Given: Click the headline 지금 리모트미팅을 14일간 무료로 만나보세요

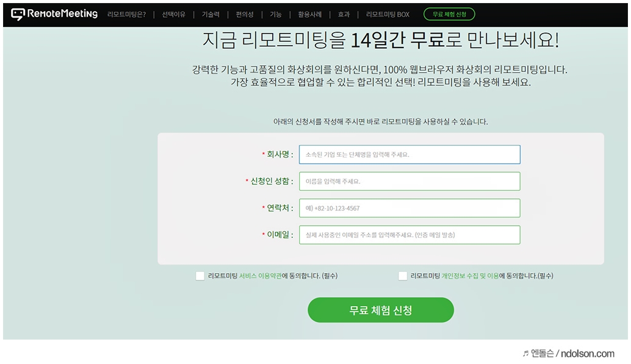Looking at the screenshot, I should coord(380,40).
